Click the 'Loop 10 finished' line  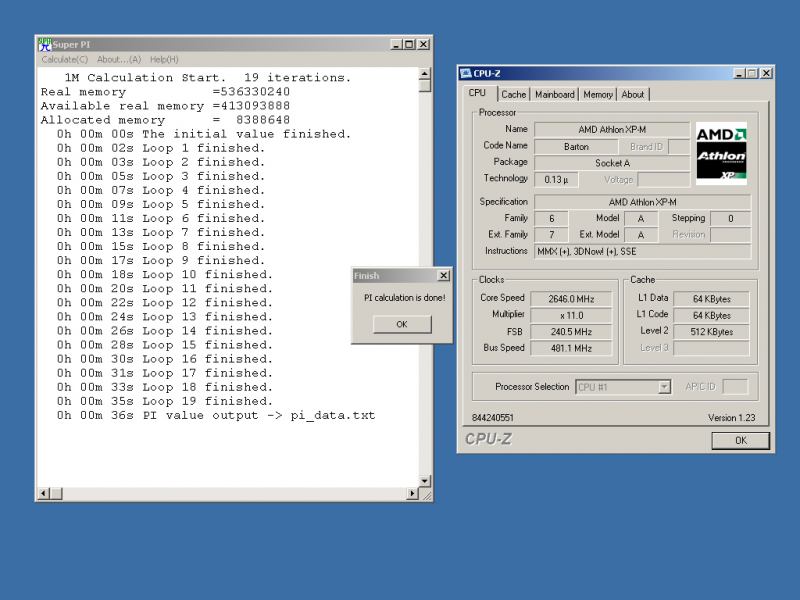click(x=164, y=274)
